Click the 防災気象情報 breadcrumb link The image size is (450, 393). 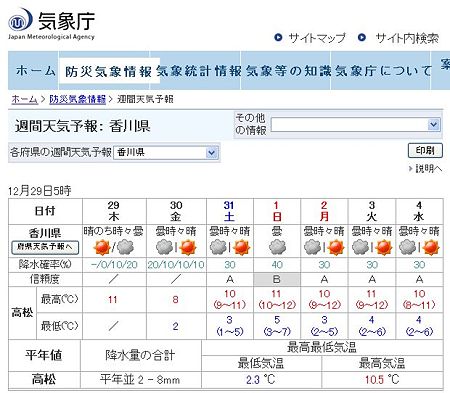[78, 99]
